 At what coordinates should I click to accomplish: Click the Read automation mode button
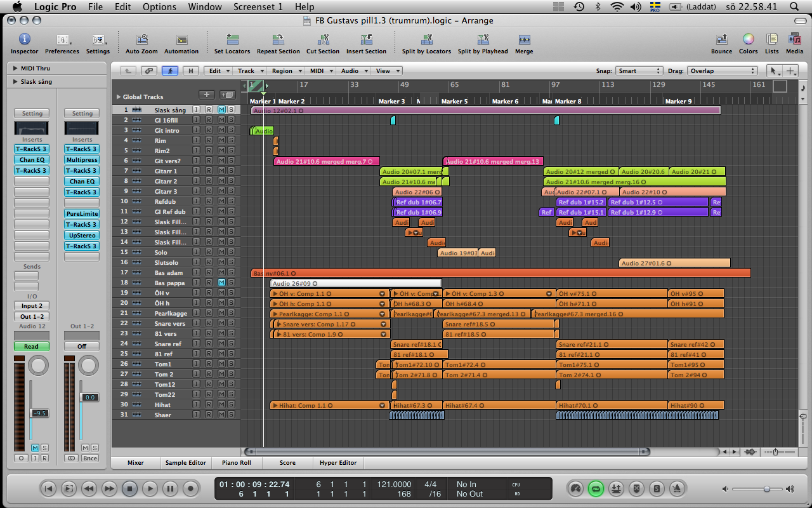(x=32, y=347)
